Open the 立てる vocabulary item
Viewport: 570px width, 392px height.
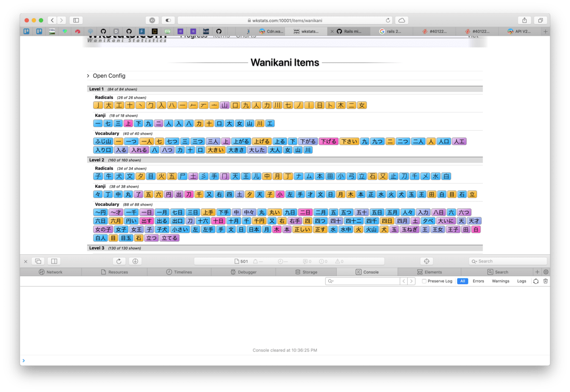[169, 238]
